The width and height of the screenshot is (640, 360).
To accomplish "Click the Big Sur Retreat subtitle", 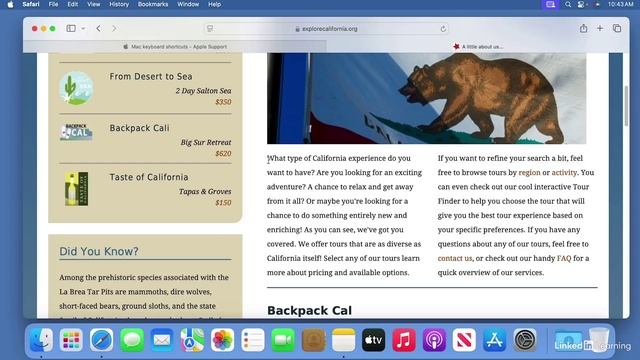I will click(x=206, y=142).
